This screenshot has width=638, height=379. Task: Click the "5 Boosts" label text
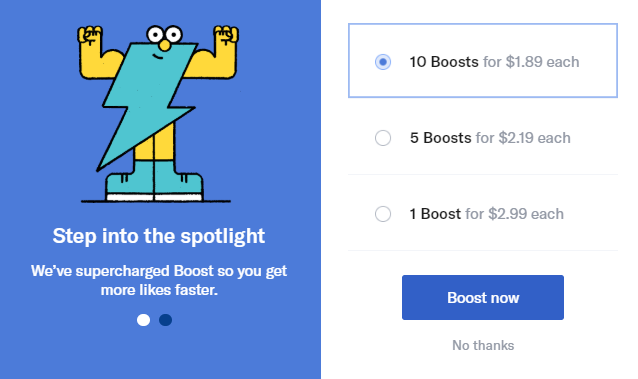click(441, 138)
